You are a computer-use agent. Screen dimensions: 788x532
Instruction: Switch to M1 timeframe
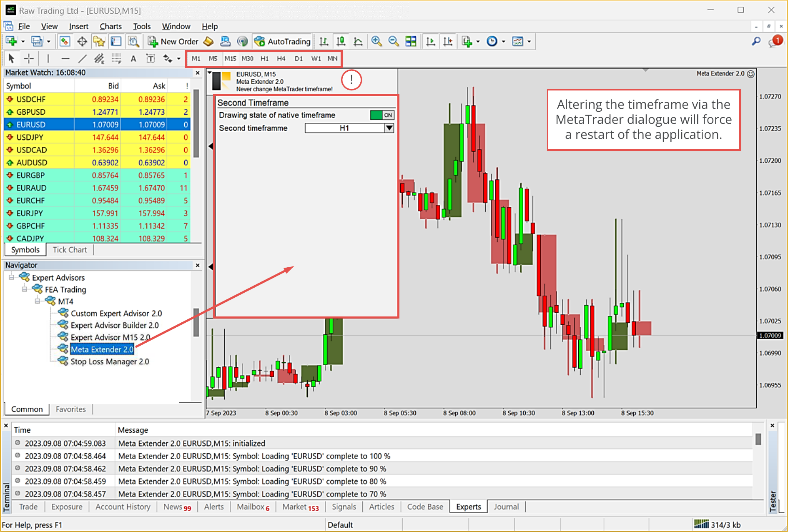click(x=196, y=58)
